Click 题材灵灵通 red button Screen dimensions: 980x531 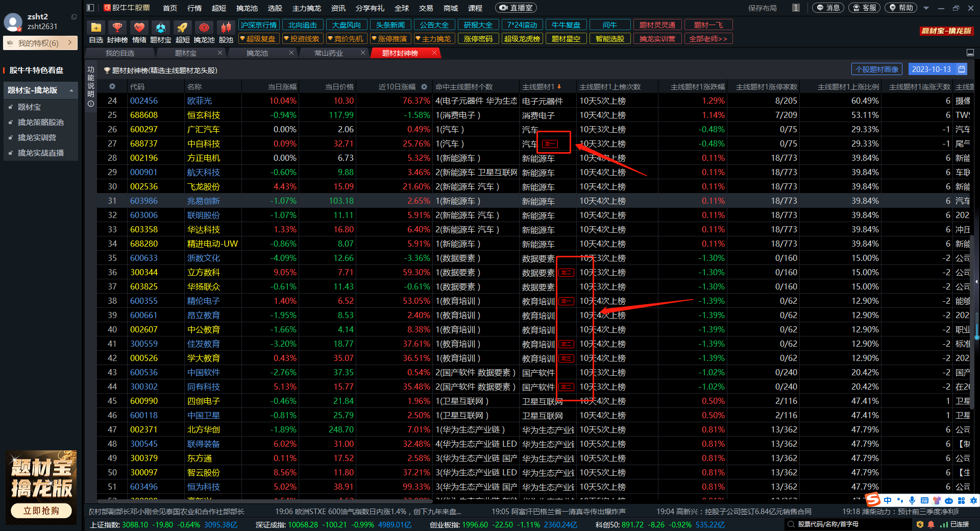click(x=657, y=25)
